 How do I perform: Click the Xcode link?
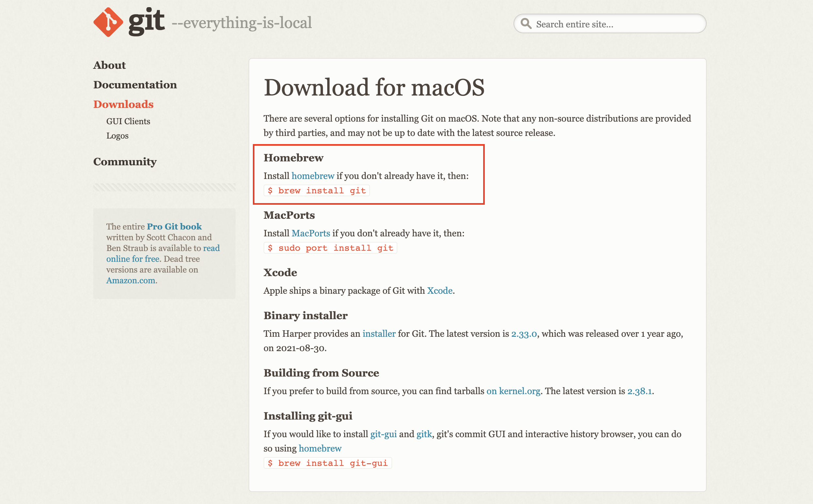[439, 291]
